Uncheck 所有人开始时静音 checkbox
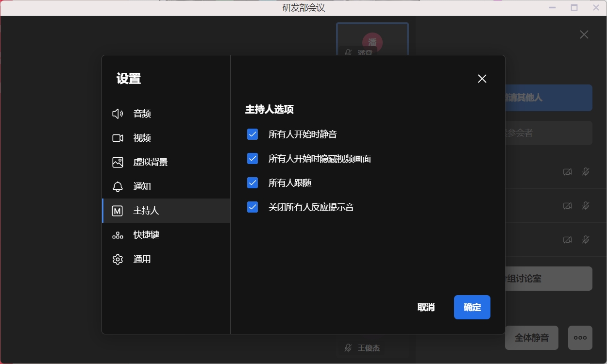Screen dimensions: 607x364 pyautogui.click(x=253, y=134)
